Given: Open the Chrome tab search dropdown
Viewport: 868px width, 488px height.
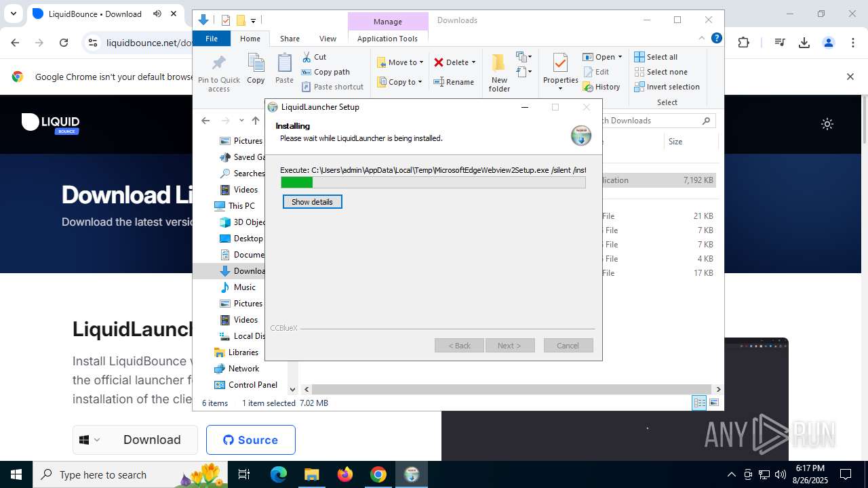Looking at the screenshot, I should pos(13,14).
